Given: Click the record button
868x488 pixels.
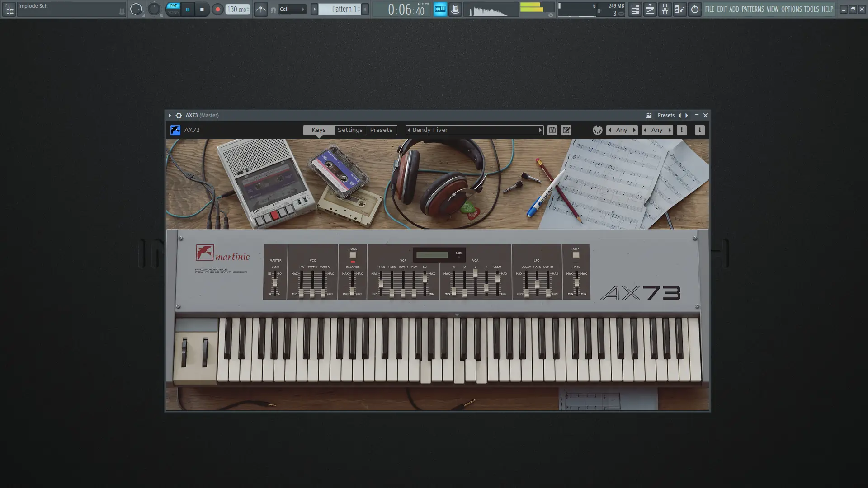Looking at the screenshot, I should click(217, 9).
